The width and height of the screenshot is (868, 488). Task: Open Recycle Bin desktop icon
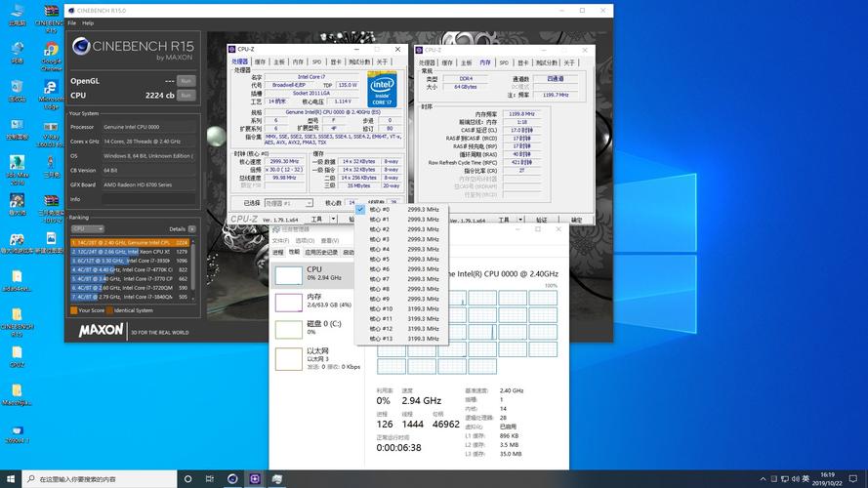coord(18,92)
